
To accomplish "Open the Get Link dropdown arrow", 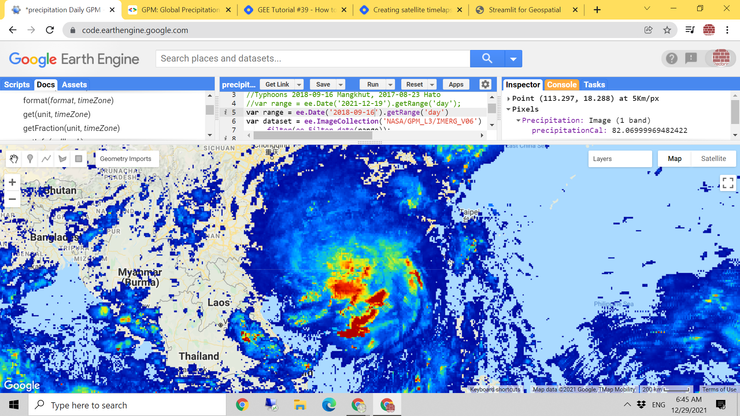I will tap(298, 85).
